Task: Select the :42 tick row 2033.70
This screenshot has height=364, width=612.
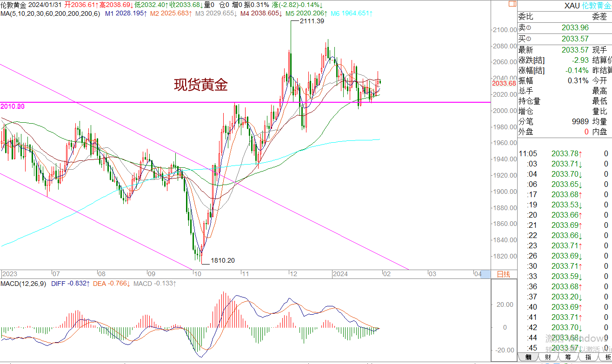Action: pyautogui.click(x=565, y=327)
